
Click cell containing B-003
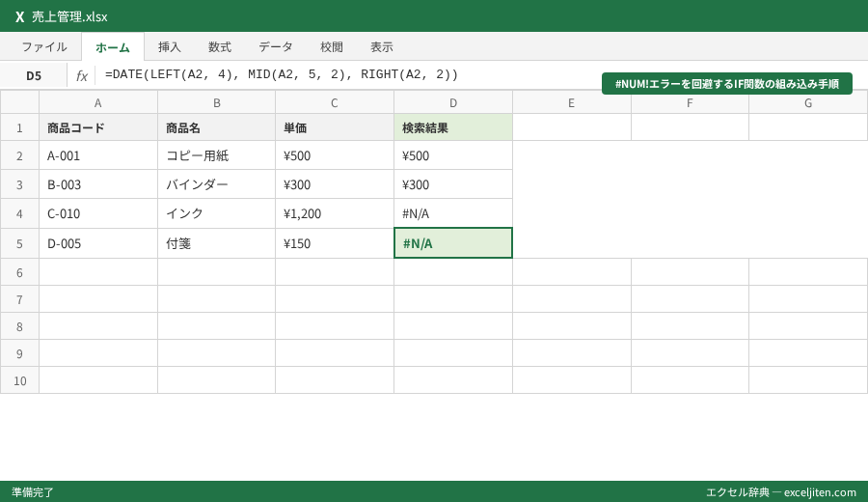pos(98,184)
